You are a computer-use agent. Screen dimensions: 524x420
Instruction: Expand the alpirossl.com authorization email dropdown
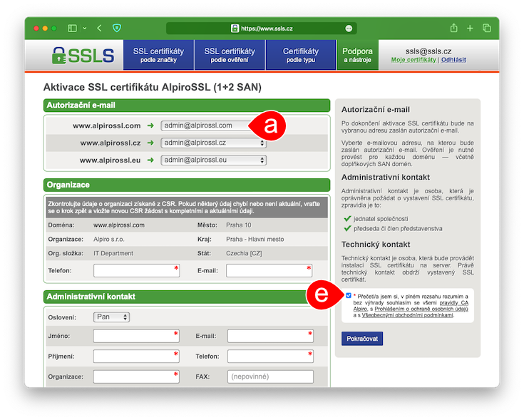(207, 126)
